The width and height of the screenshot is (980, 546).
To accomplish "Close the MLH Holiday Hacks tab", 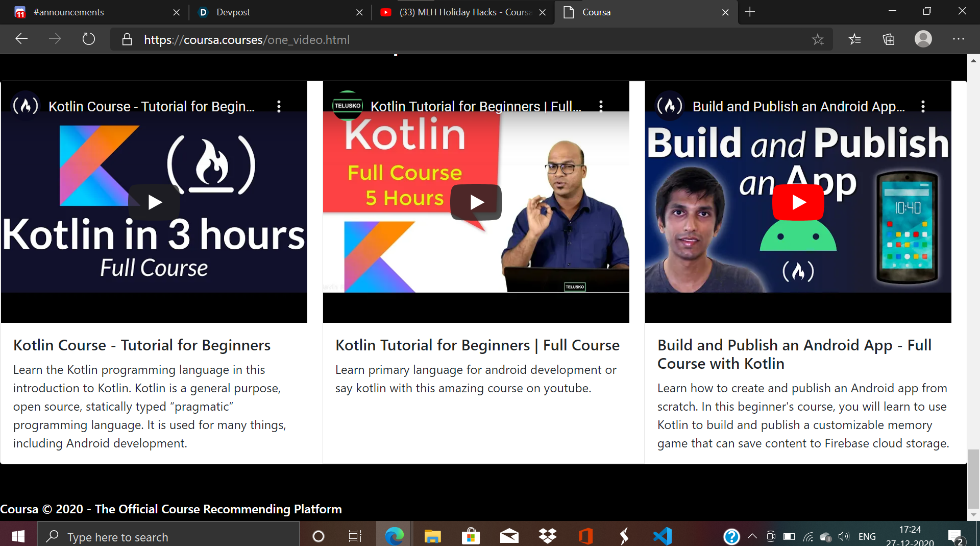I will pos(543,12).
